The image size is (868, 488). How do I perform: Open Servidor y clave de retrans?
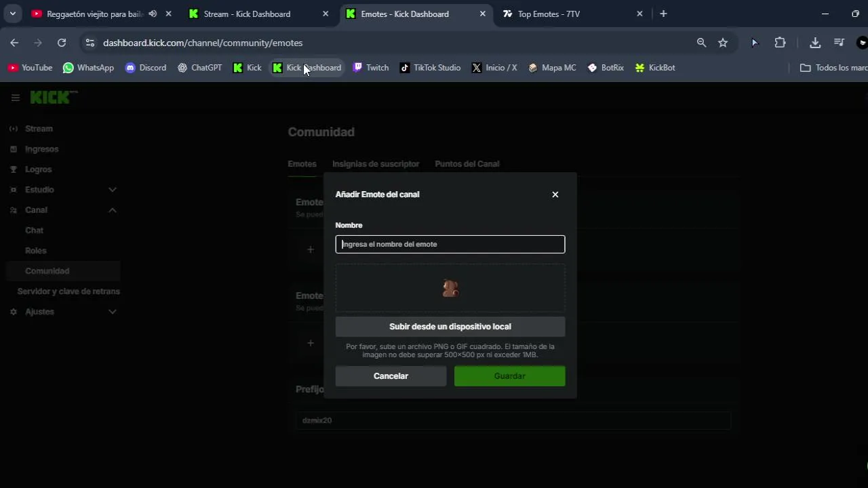point(68,291)
